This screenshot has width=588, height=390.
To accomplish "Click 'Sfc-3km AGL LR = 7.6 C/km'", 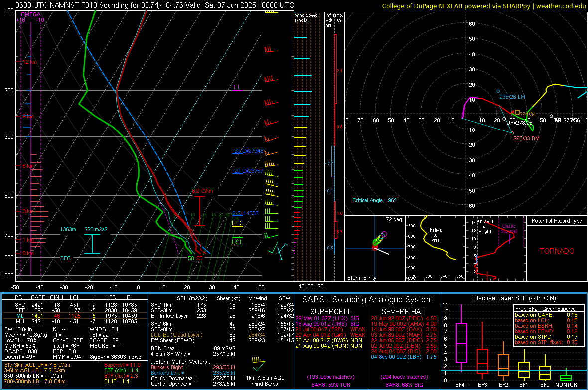I will coord(37,365).
